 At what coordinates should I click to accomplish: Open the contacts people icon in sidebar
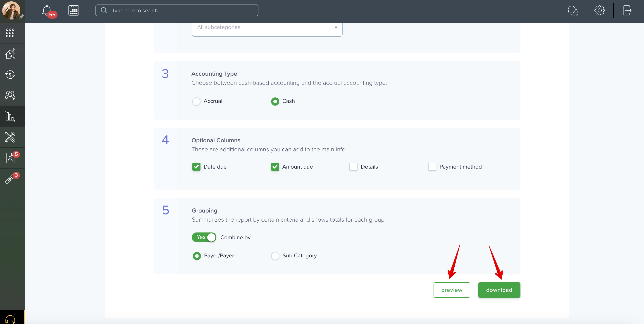tap(10, 95)
